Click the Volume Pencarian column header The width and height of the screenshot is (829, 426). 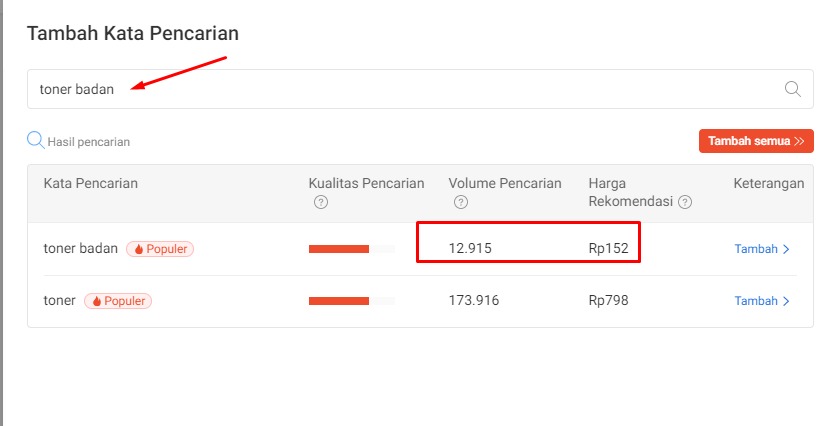coord(505,184)
